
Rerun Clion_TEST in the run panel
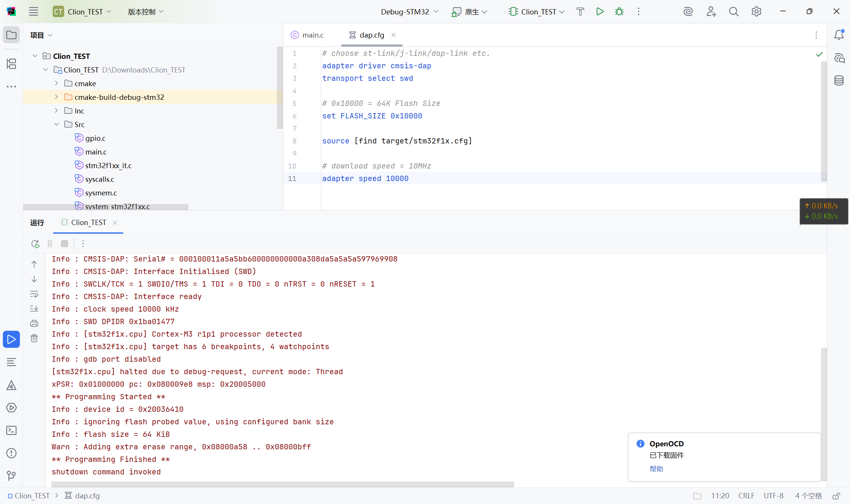35,244
